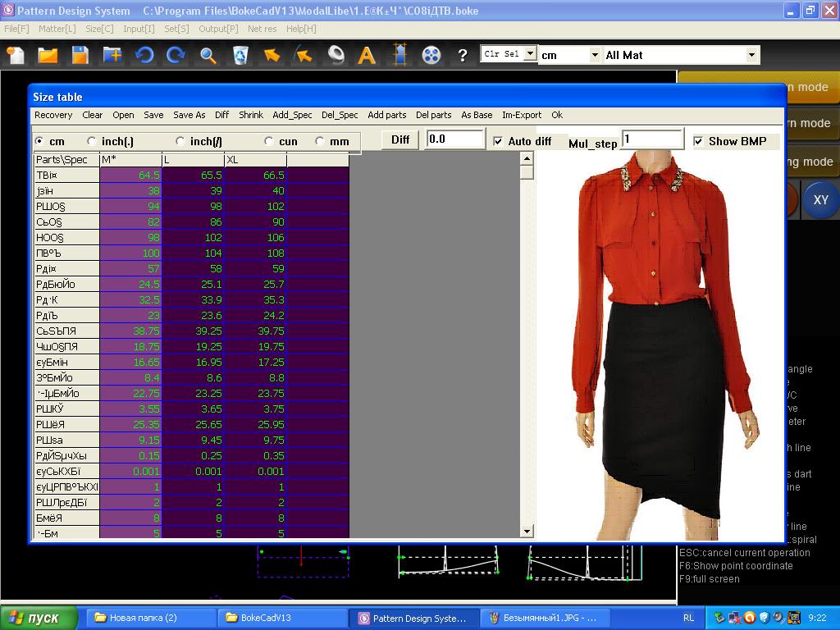Select the inch(.) unit radio button
The width and height of the screenshot is (840, 630).
point(91,141)
